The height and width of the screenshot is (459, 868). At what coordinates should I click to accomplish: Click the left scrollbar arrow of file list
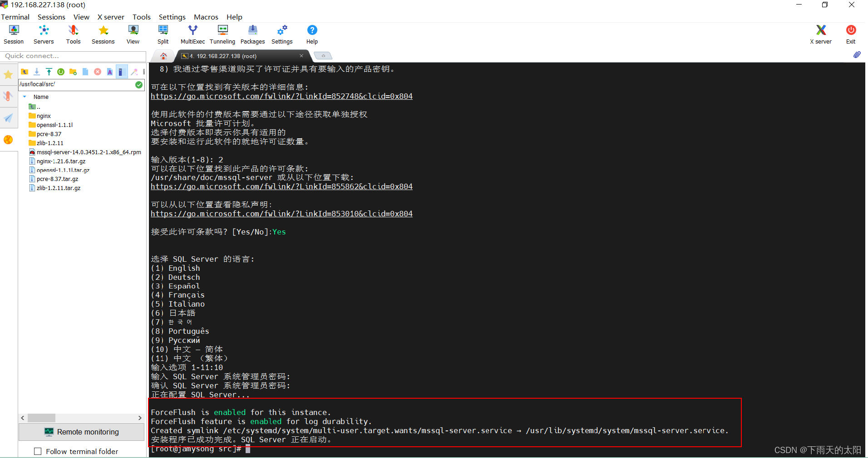[23, 418]
